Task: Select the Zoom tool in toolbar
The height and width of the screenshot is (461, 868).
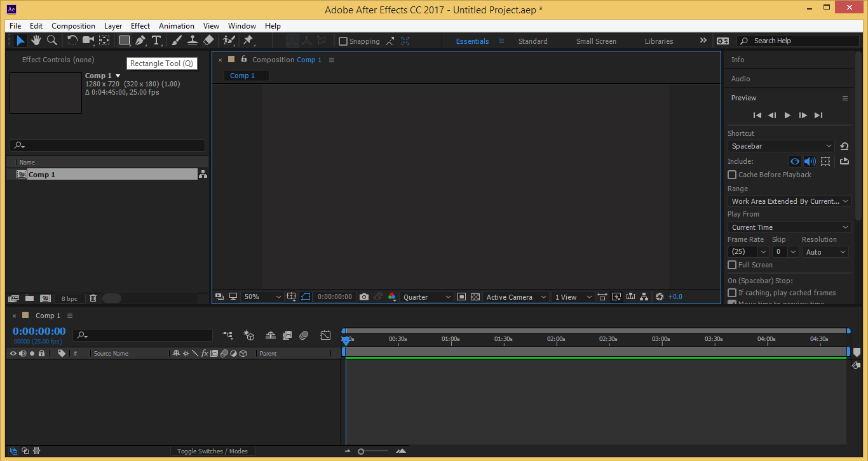Action: 52,41
